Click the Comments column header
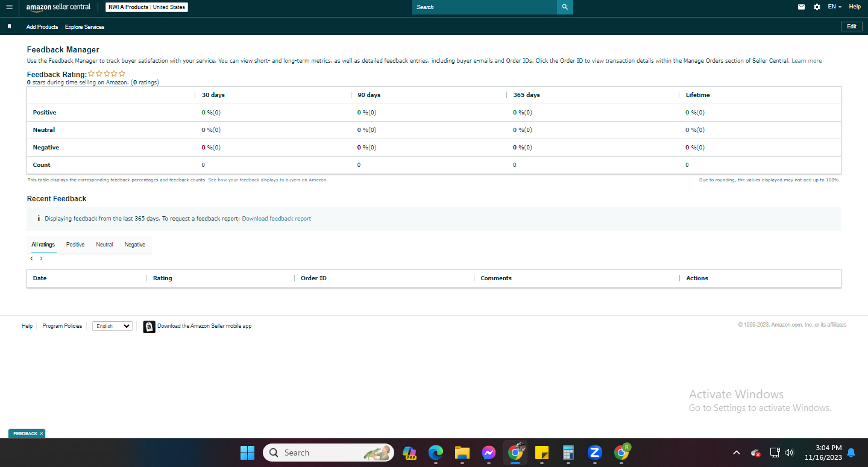Screen dimensions: 868x467 496,278
